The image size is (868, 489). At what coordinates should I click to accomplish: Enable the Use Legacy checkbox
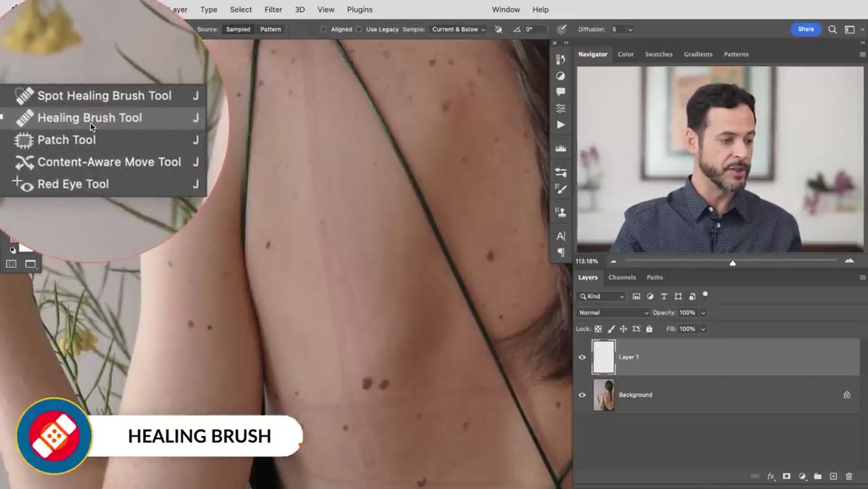pos(359,30)
